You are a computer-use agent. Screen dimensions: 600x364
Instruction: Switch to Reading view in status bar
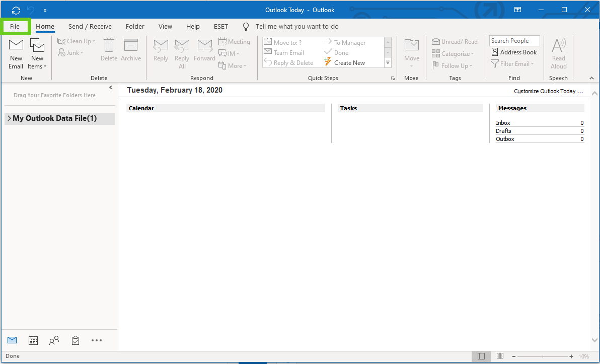click(x=500, y=356)
